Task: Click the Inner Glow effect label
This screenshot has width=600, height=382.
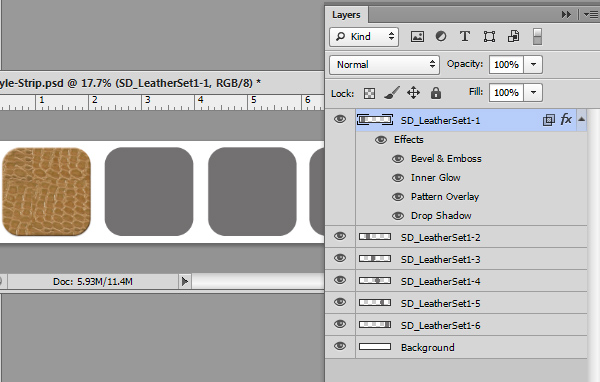Action: click(x=435, y=178)
